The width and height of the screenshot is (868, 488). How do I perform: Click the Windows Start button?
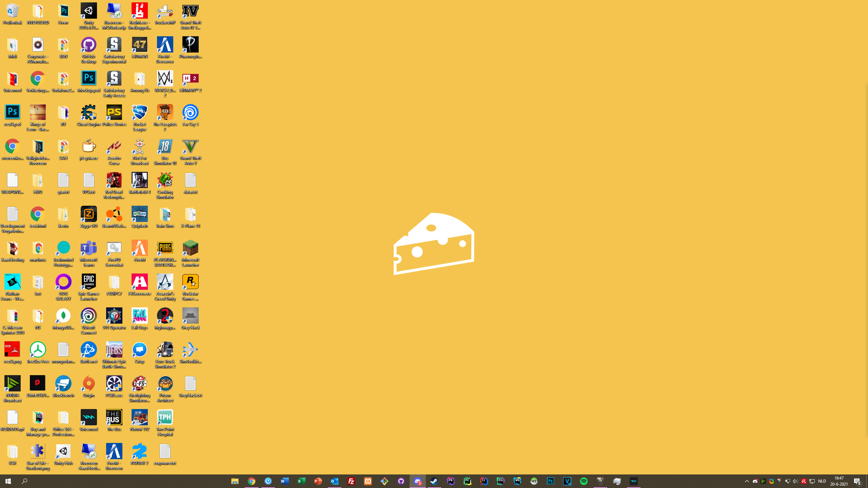click(8, 481)
